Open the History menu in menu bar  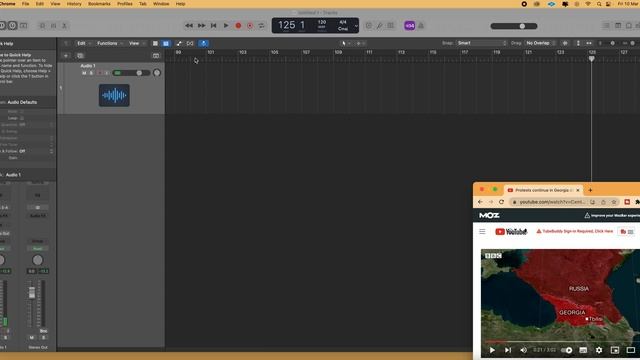click(x=74, y=4)
